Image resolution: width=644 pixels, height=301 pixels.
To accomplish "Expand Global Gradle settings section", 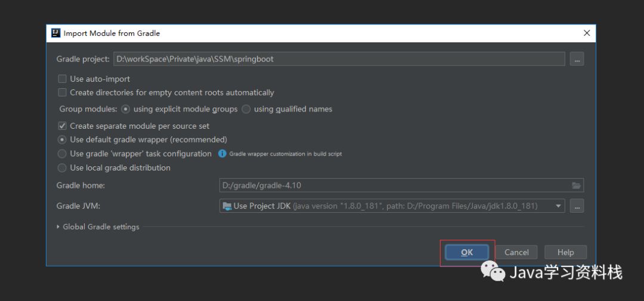I will pyautogui.click(x=58, y=226).
